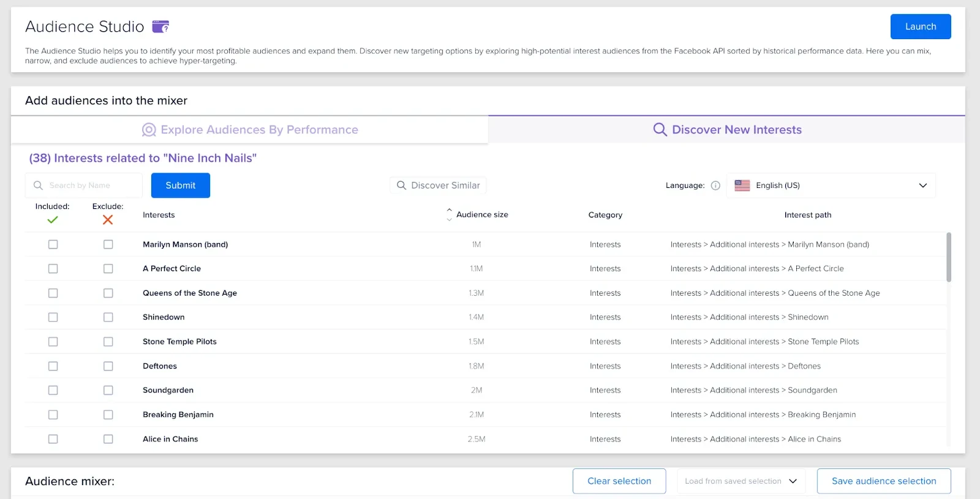Image resolution: width=980 pixels, height=499 pixels.
Task: Include Soundgarden interest
Action: (53, 390)
